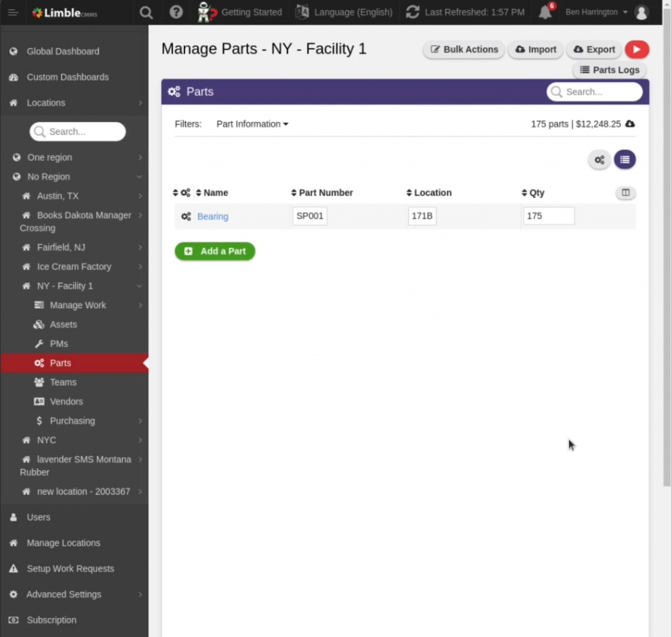Click the Bulk Actions button
This screenshot has width=672, height=637.
464,49
